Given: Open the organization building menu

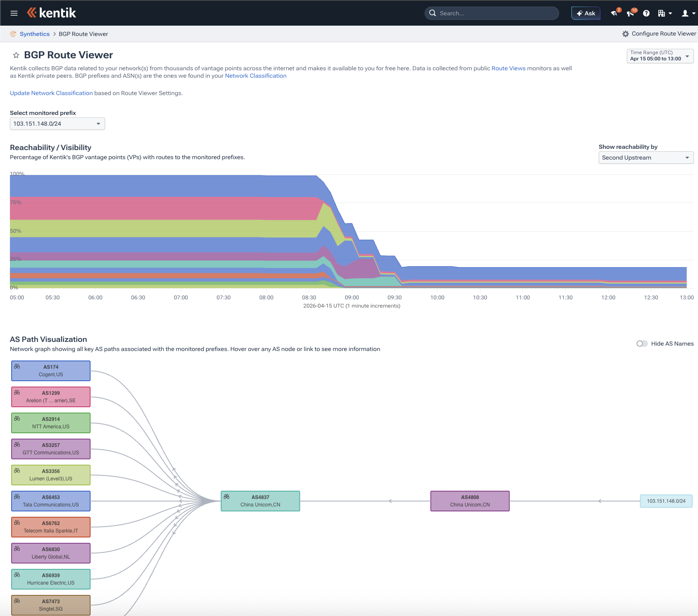Looking at the screenshot, I should click(665, 13).
